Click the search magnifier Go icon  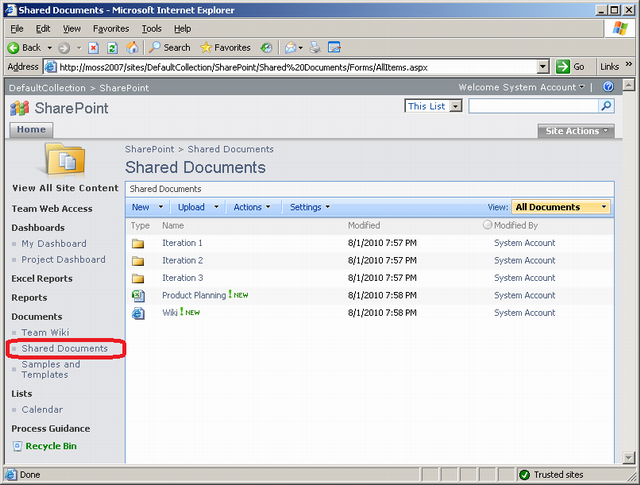click(x=606, y=106)
